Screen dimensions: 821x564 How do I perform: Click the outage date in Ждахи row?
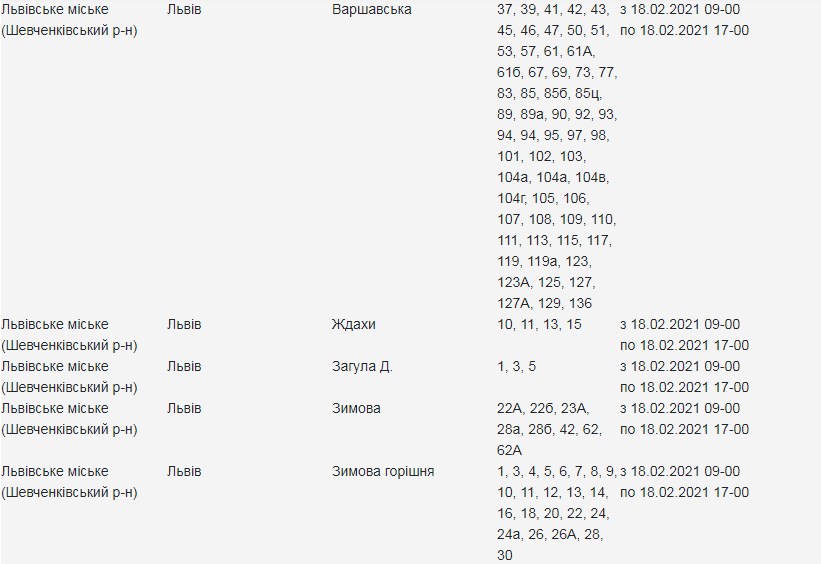(x=684, y=335)
